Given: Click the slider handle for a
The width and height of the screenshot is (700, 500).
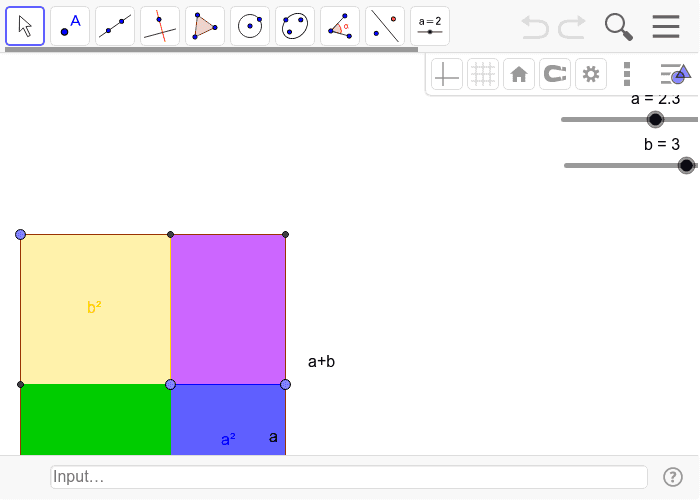Looking at the screenshot, I should pos(655,119).
